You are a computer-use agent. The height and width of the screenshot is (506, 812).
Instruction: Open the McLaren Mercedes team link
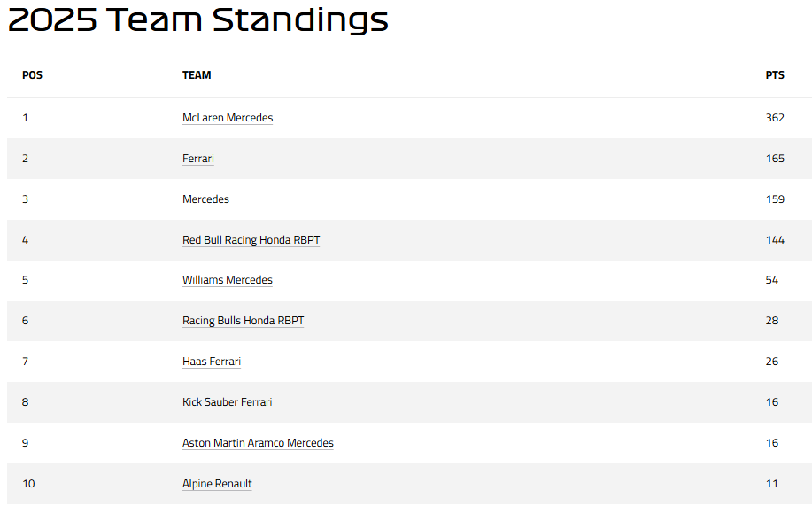coord(228,118)
